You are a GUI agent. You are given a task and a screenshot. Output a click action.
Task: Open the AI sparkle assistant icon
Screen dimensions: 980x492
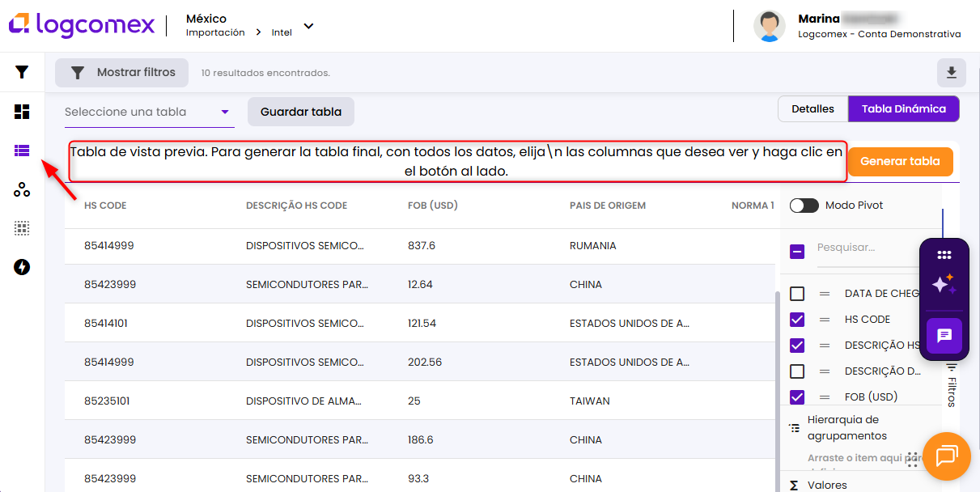[944, 284]
